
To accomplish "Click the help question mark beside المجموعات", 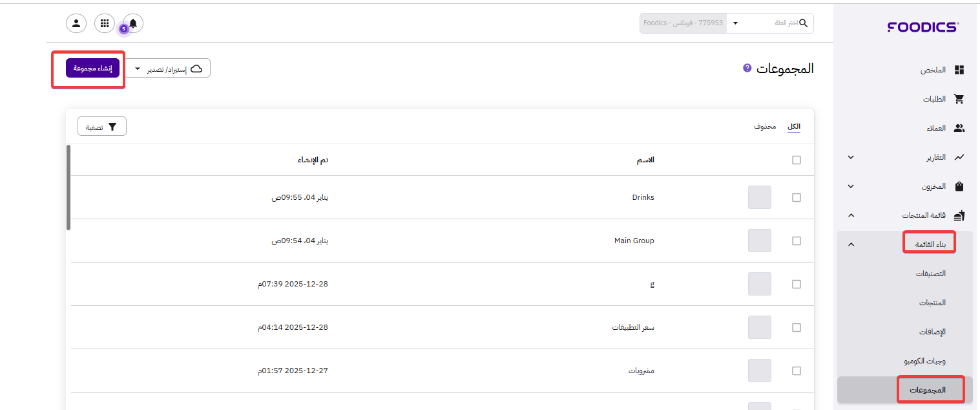I will pos(747,67).
